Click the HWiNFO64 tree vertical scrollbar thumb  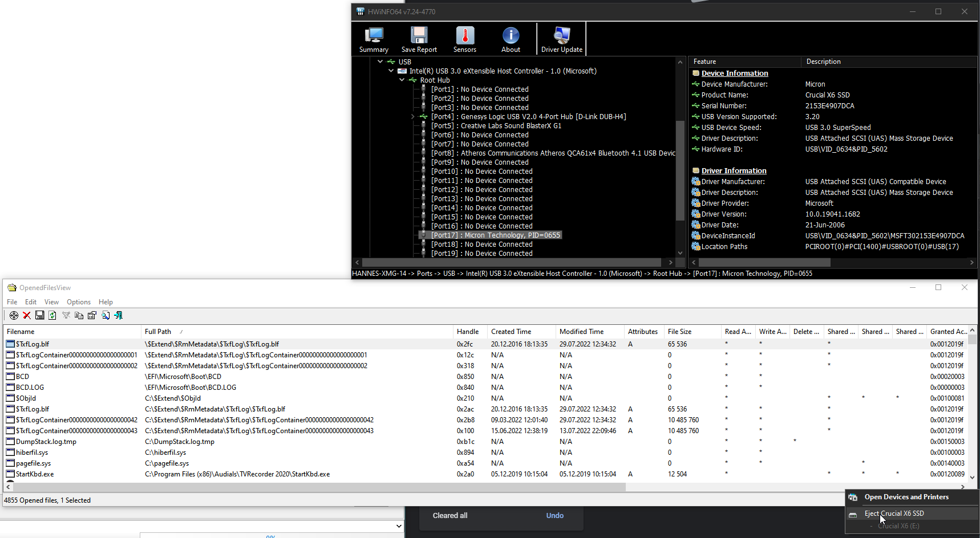680,170
